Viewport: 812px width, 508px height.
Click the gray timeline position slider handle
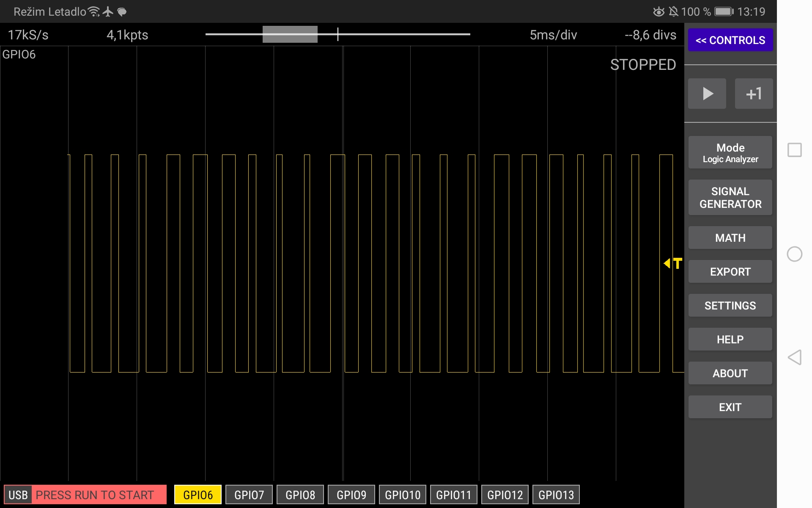tap(290, 34)
